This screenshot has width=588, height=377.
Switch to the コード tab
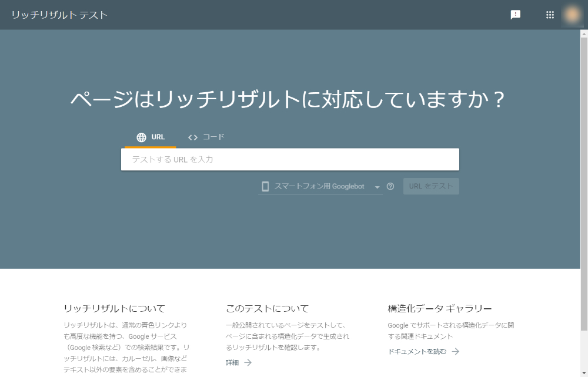(206, 137)
